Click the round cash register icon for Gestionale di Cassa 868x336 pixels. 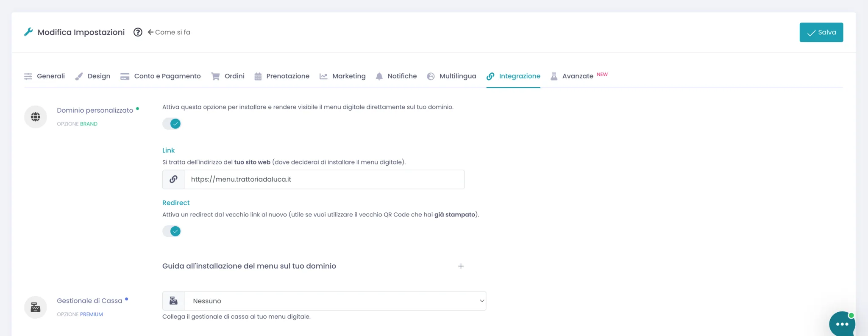pyautogui.click(x=36, y=307)
